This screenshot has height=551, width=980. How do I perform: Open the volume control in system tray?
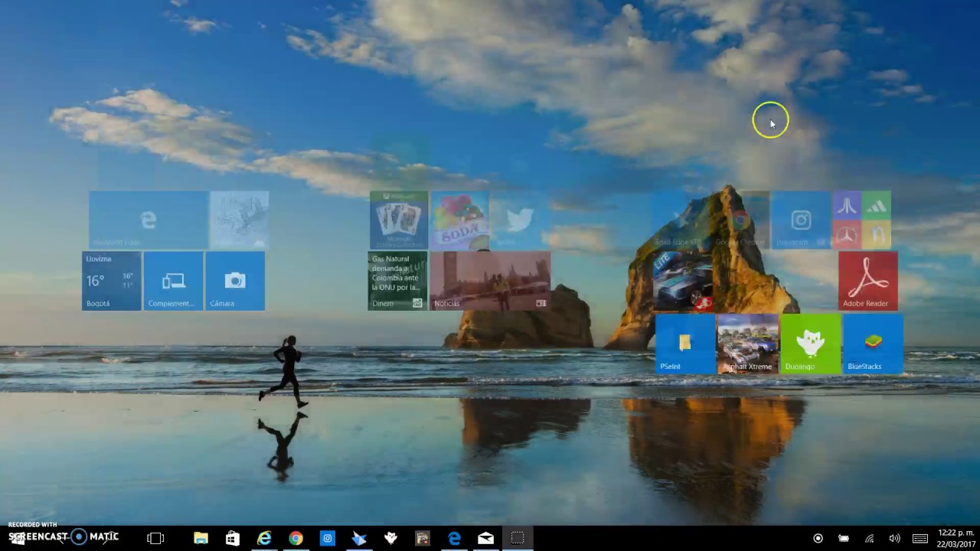click(894, 538)
